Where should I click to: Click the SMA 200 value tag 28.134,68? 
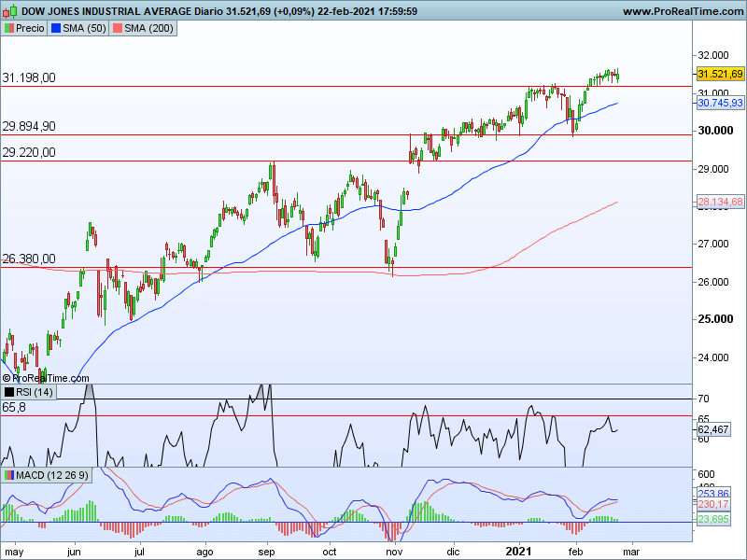[720, 202]
